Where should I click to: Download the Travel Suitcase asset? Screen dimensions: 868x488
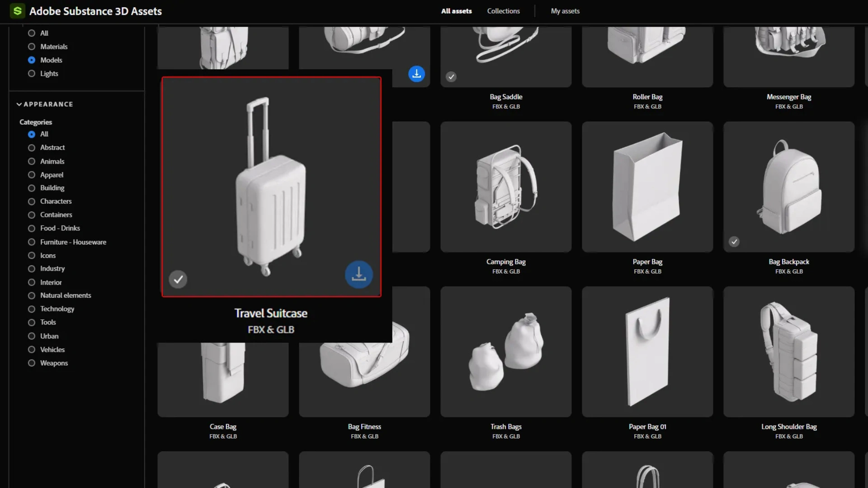pyautogui.click(x=359, y=274)
